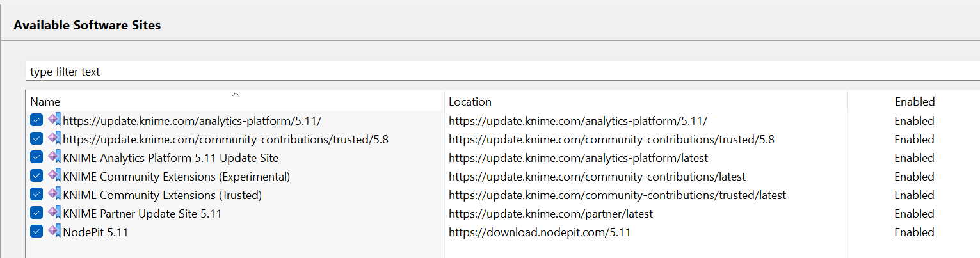Uncheck KNIME Partner Update Site 5.11

[36, 213]
